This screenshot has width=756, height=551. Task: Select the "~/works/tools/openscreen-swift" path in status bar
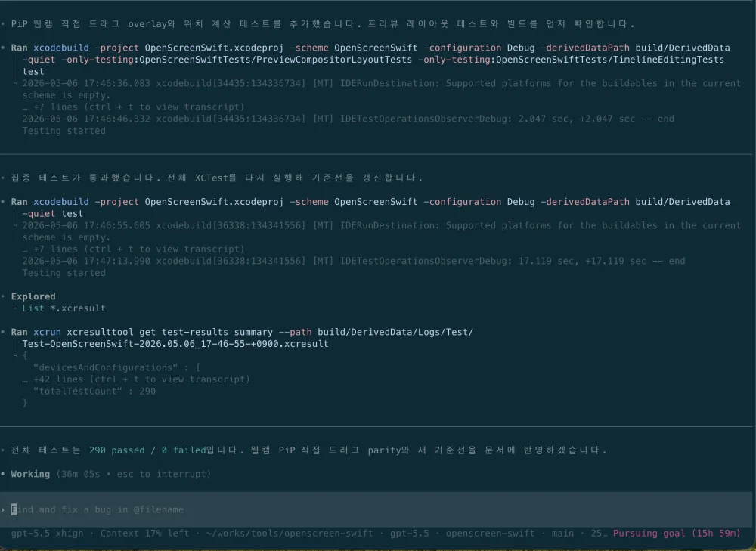pyautogui.click(x=290, y=533)
